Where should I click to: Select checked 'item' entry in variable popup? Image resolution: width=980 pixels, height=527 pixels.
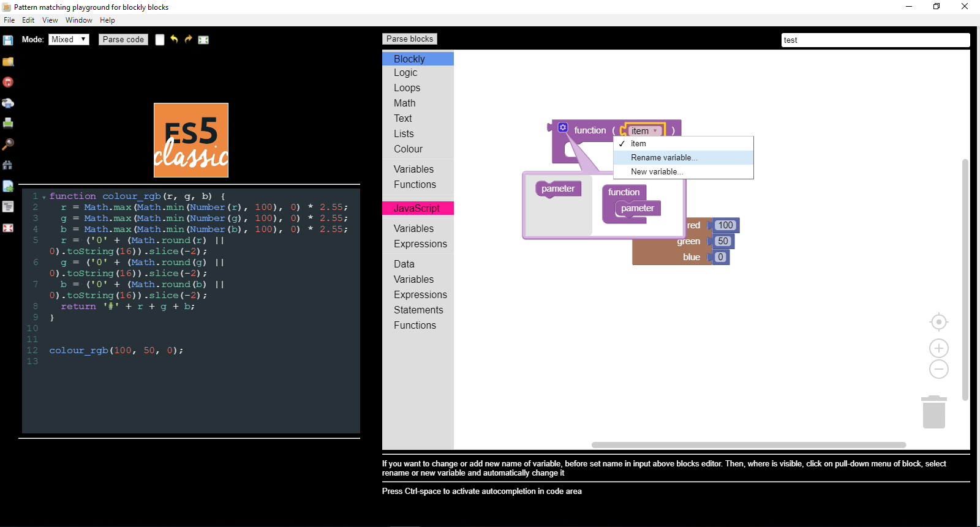[684, 143]
